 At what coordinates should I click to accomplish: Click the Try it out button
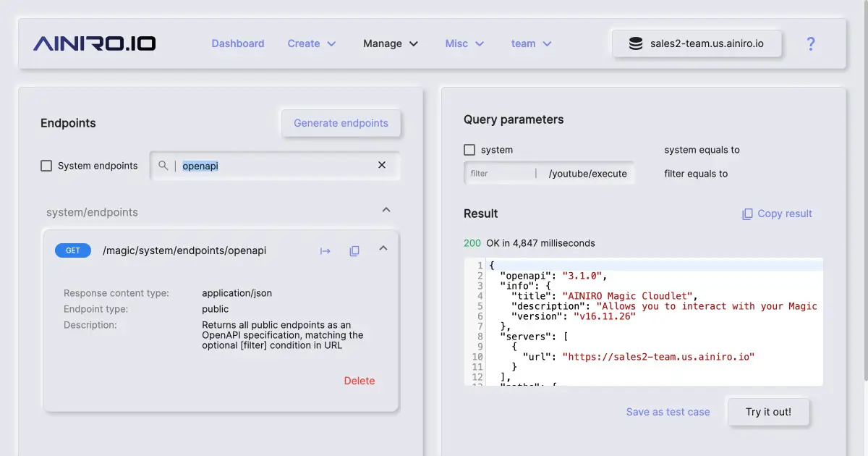click(768, 411)
